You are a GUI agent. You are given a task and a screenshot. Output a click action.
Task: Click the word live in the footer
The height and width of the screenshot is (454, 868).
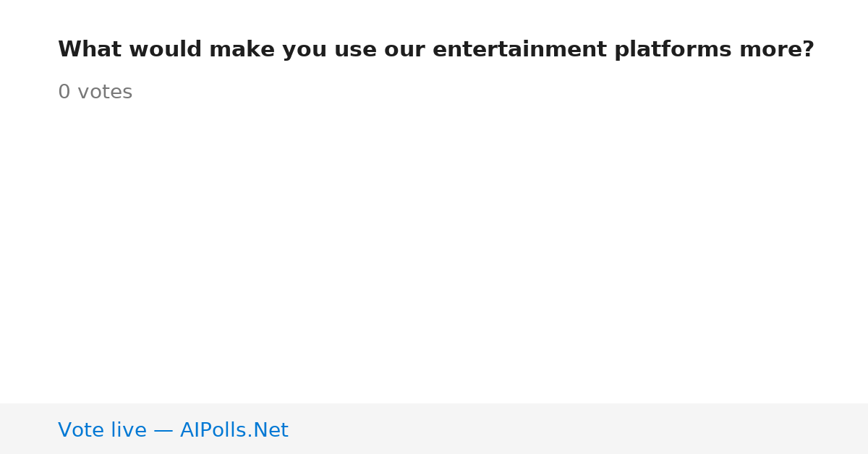pyautogui.click(x=129, y=430)
